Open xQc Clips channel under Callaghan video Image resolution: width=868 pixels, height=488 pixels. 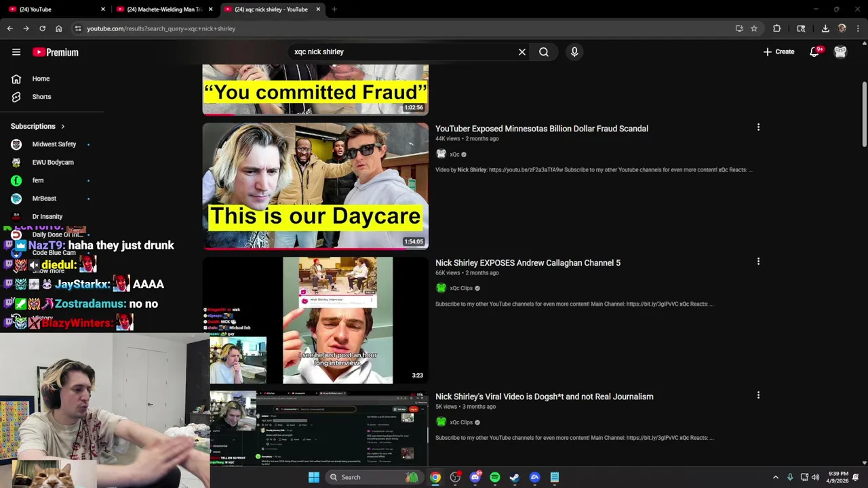pyautogui.click(x=461, y=288)
